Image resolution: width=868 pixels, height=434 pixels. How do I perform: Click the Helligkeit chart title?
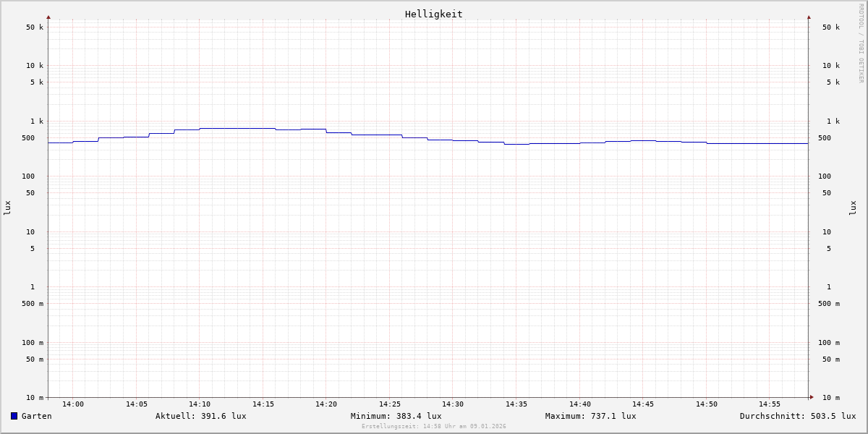click(433, 14)
